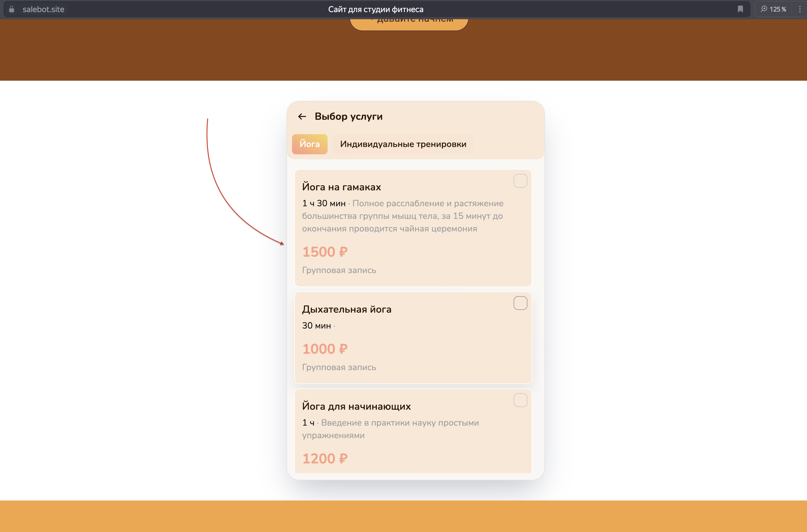Click the salebot.site address text
Image resolution: width=807 pixels, height=532 pixels.
click(43, 10)
